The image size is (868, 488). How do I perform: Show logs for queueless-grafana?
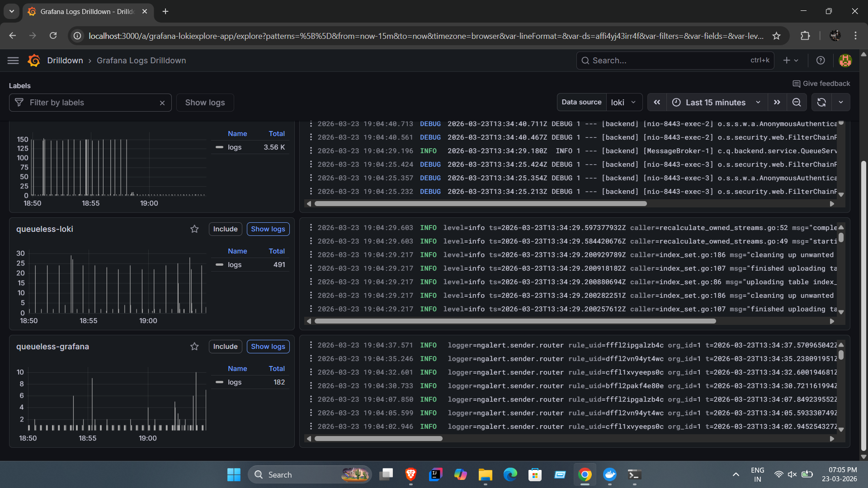point(268,347)
